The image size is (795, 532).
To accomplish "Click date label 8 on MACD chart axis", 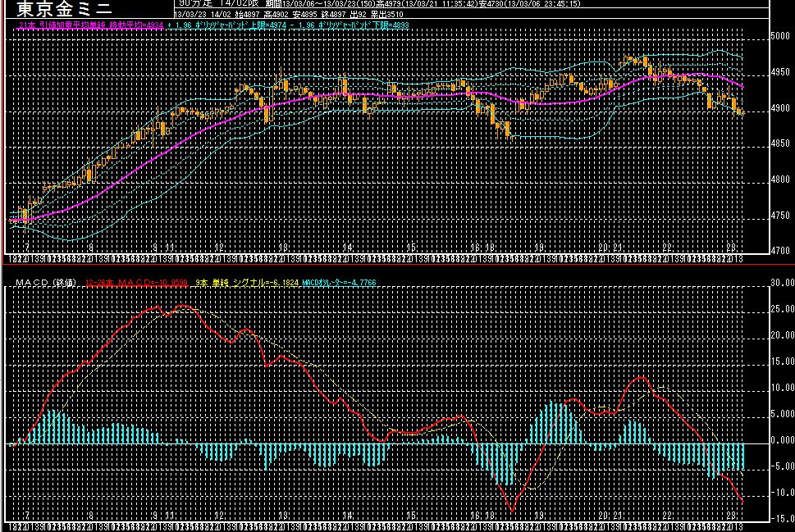I will click(91, 516).
